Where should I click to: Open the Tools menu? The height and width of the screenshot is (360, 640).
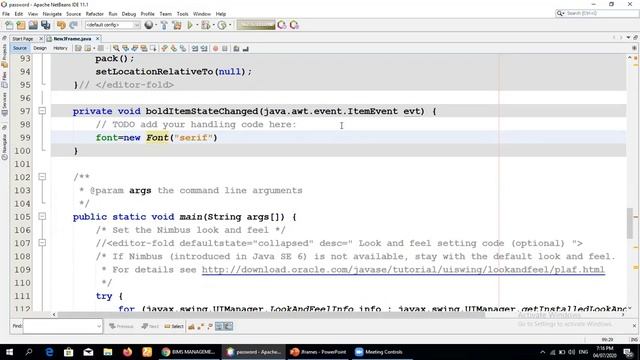tap(182, 14)
